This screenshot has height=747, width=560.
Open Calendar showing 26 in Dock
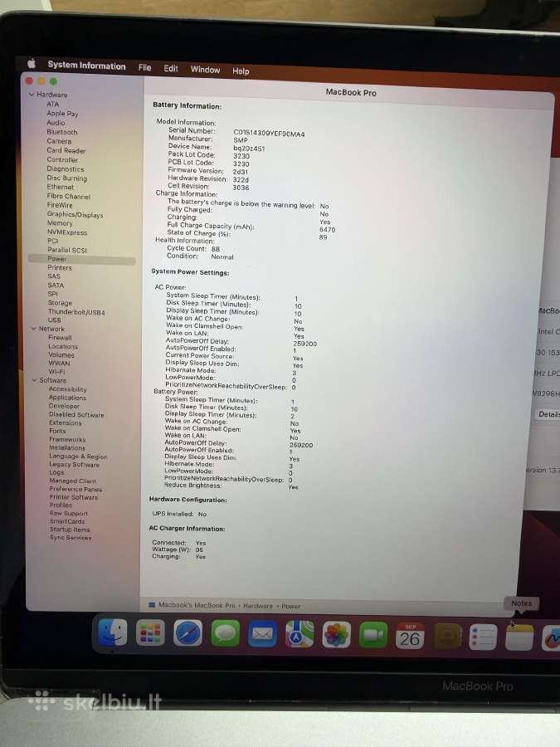[410, 636]
